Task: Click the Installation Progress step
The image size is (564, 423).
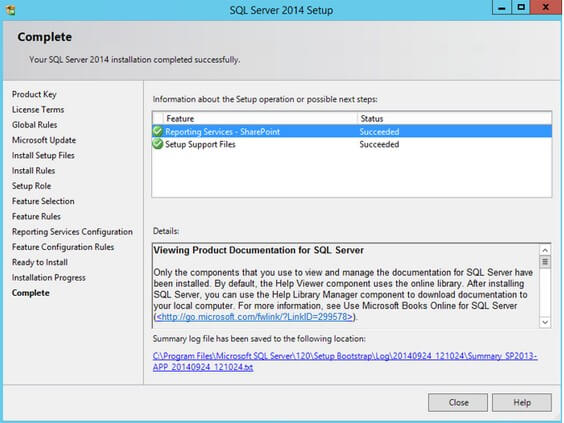Action: [49, 278]
